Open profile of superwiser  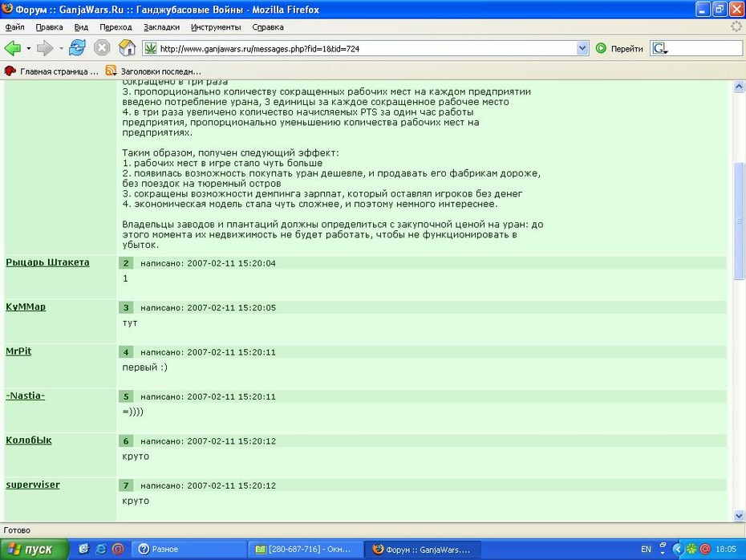[x=33, y=485]
